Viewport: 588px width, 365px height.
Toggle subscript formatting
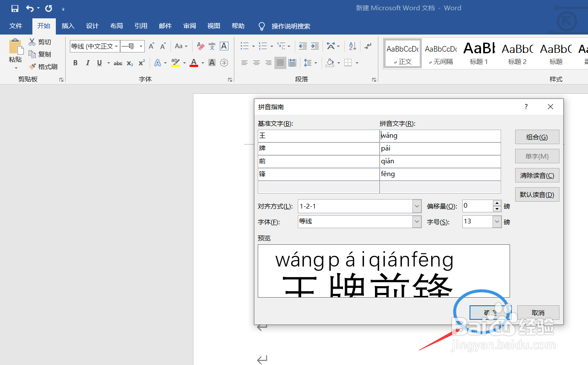click(x=130, y=63)
